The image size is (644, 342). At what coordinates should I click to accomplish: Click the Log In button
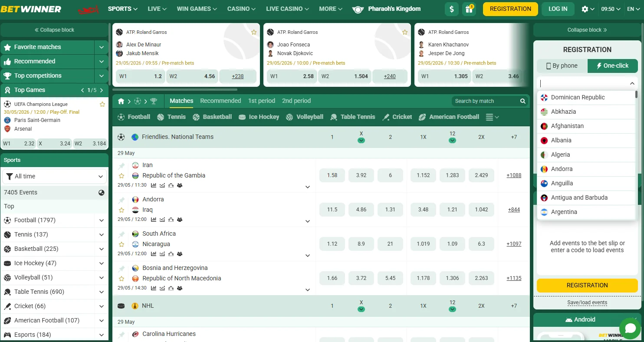click(x=558, y=9)
